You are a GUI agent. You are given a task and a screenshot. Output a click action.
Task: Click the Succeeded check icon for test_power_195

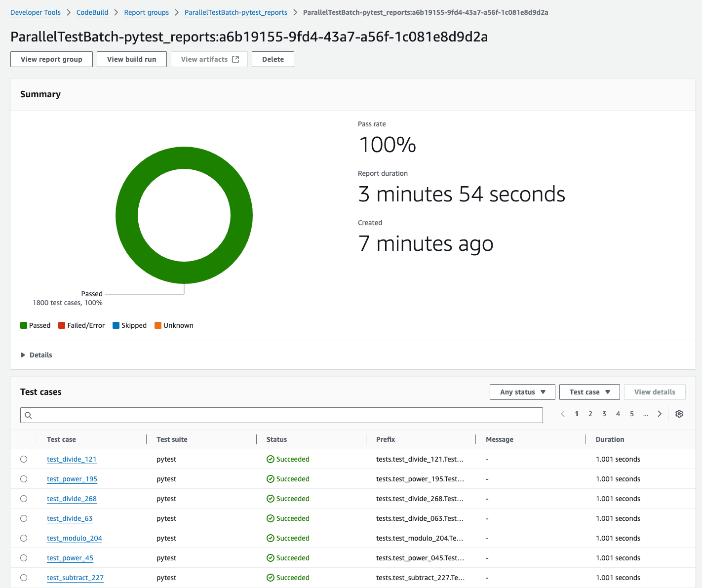pos(271,479)
